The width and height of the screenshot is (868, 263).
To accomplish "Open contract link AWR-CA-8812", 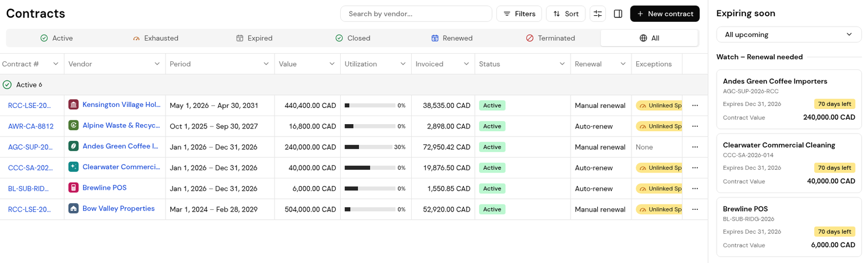I will [31, 126].
